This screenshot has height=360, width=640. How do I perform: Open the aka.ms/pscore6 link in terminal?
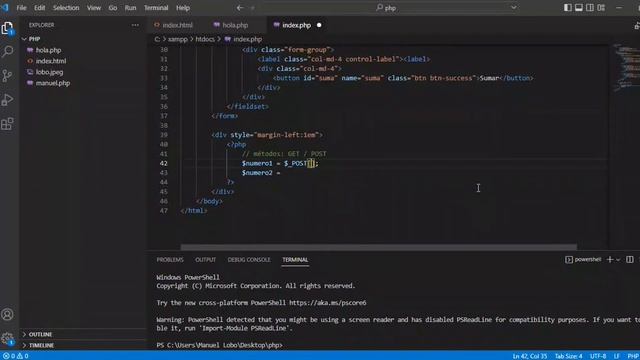tap(328, 303)
